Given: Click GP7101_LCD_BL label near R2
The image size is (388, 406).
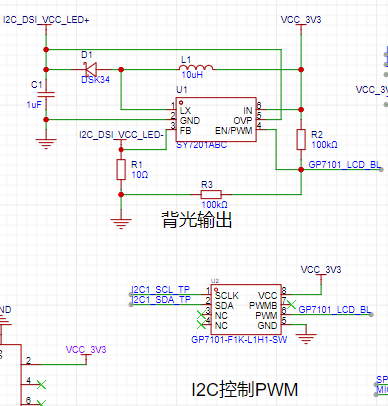Looking at the screenshot, I should (345, 165).
